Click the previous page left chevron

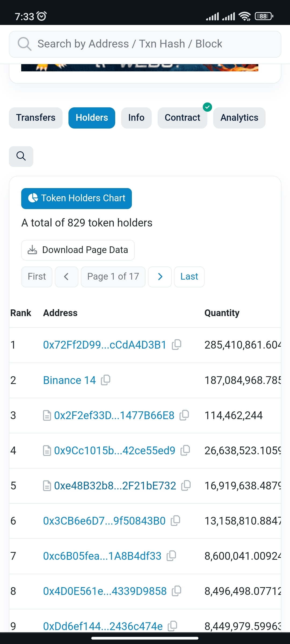[67, 277]
